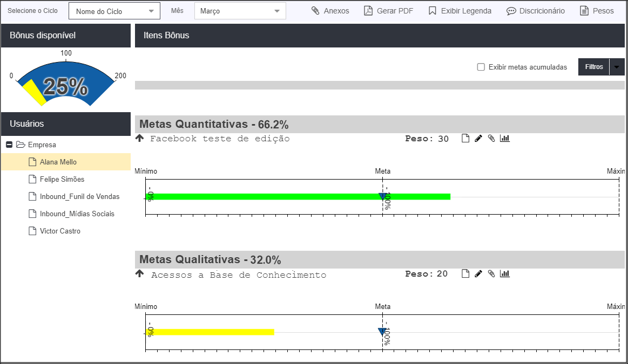Click Exibir Legenda

460,11
